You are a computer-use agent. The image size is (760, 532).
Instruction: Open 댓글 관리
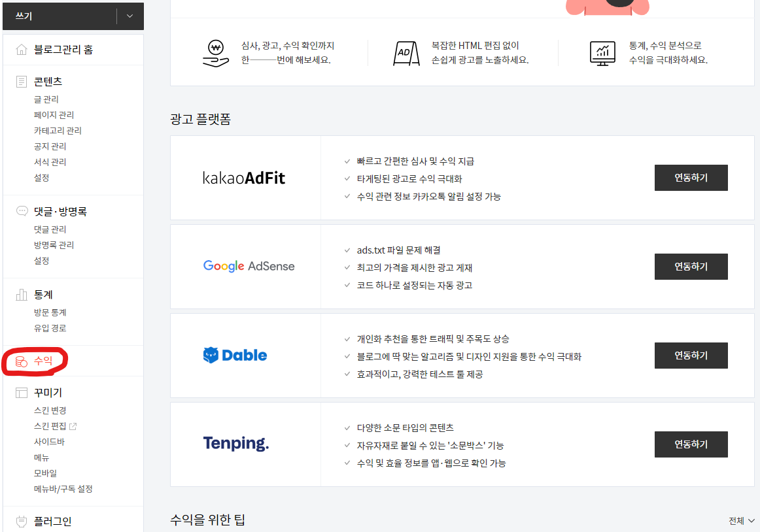pyautogui.click(x=50, y=229)
